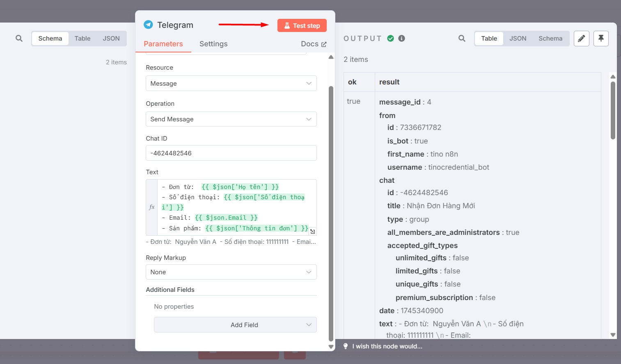Click the output info icon
Screen dimensions: 621x364
402,39
